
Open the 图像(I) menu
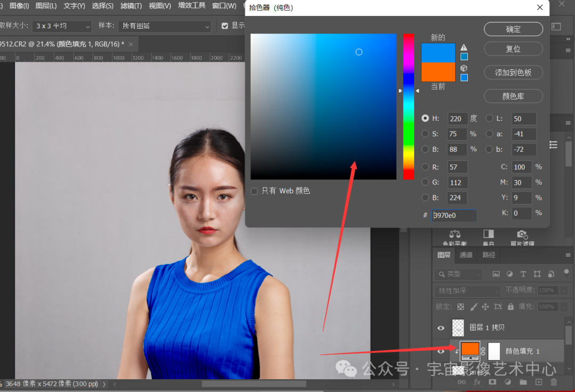(19, 6)
